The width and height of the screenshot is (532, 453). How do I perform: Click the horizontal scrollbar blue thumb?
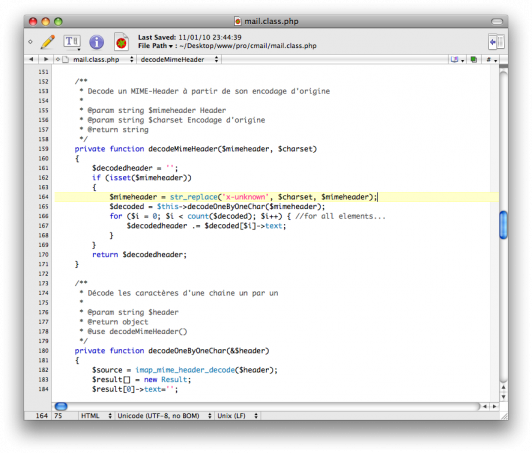[x=61, y=406]
